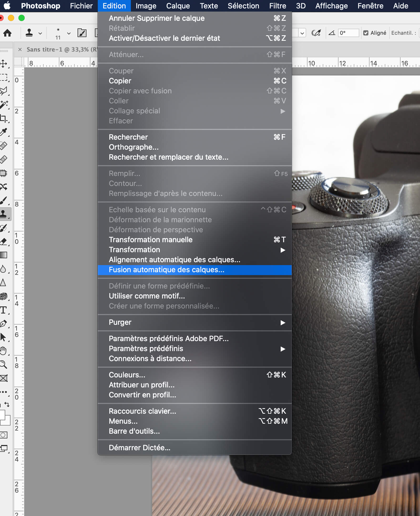Select the Eraser tool

tap(4, 241)
